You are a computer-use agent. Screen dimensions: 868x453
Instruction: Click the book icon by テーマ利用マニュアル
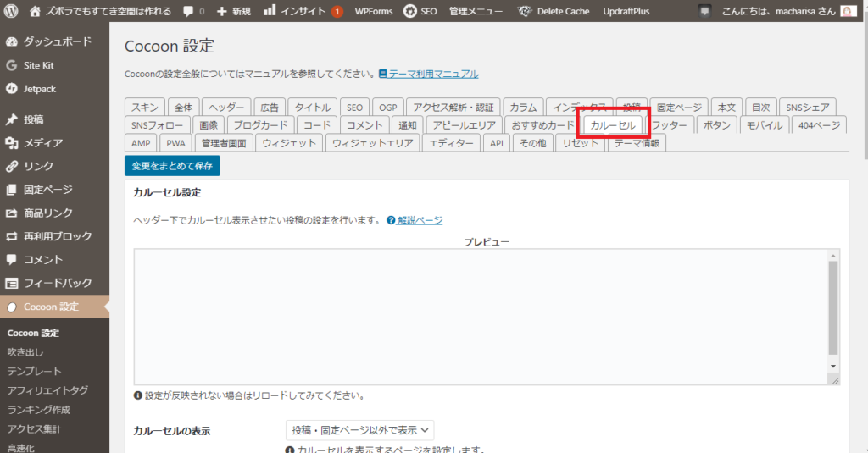382,74
